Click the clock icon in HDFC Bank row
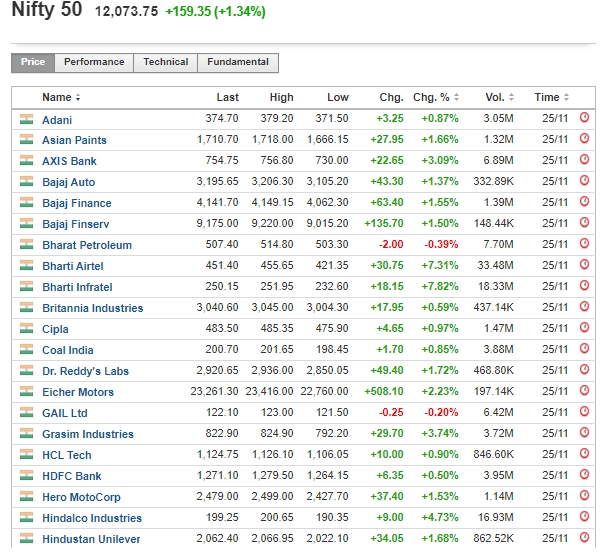The image size is (600, 552). [x=585, y=476]
